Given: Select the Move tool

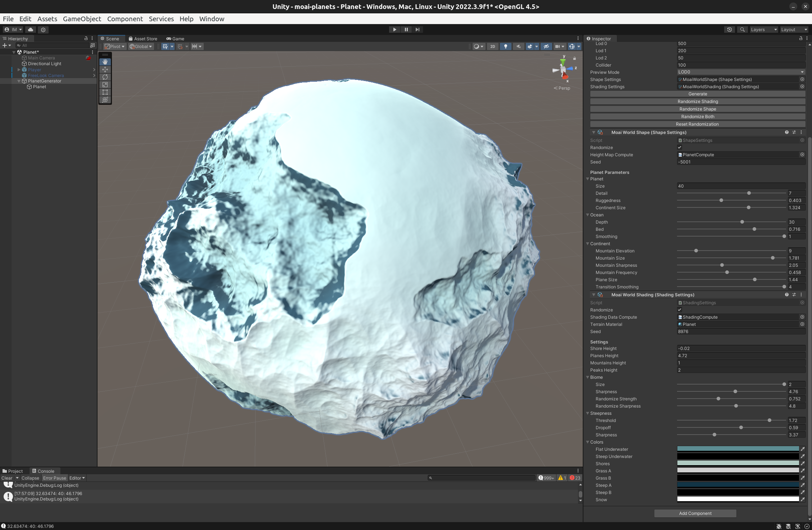Looking at the screenshot, I should 105,69.
